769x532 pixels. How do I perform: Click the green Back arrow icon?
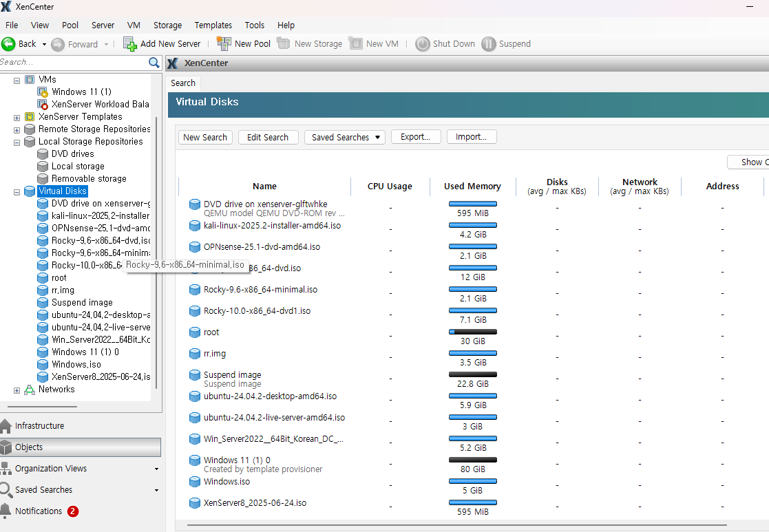coord(8,44)
